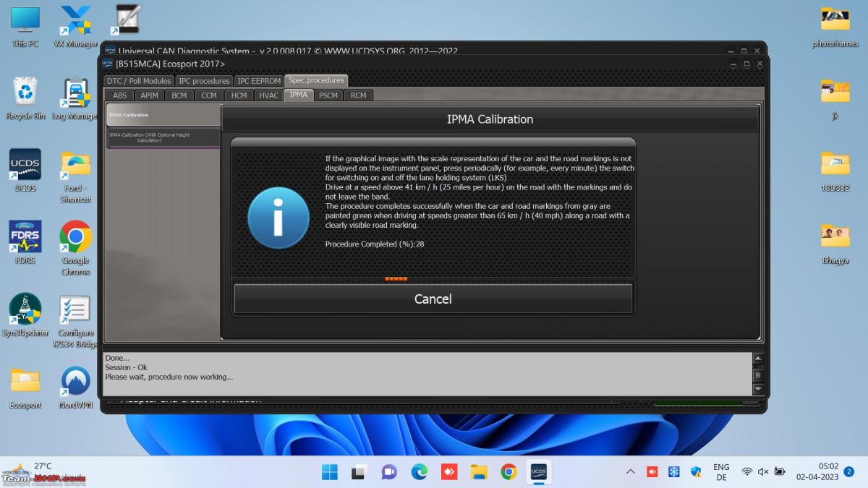Open the PSCM module tab
The height and width of the screenshot is (488, 868).
click(x=328, y=95)
